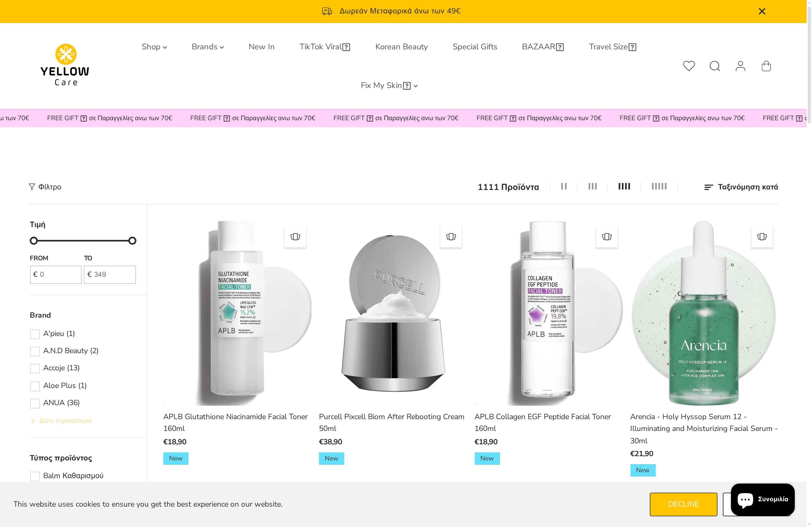
Task: Tick the Accoje brand checkbox
Action: click(x=35, y=368)
